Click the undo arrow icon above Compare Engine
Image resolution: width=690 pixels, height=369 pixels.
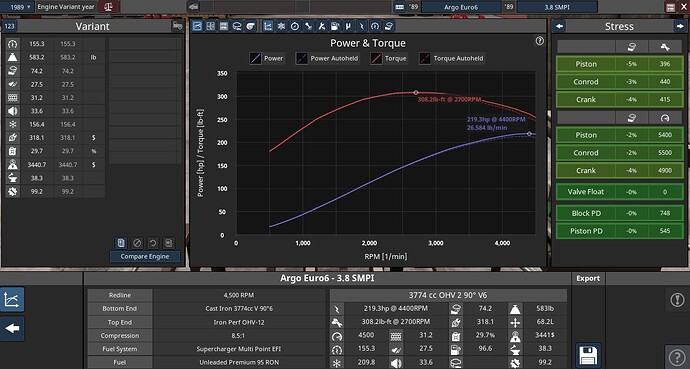point(153,243)
